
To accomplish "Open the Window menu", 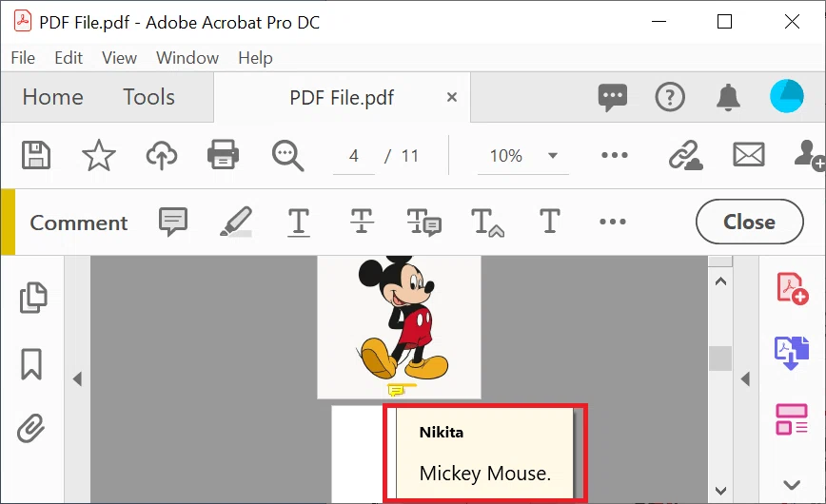I will coord(187,58).
